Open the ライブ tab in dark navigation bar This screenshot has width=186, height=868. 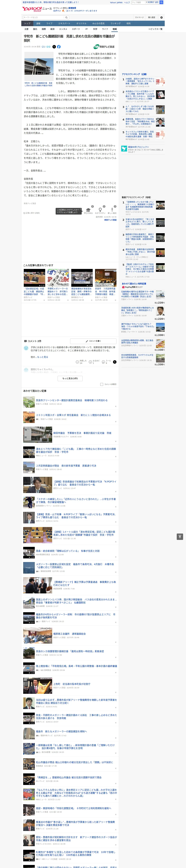[x=49, y=24]
